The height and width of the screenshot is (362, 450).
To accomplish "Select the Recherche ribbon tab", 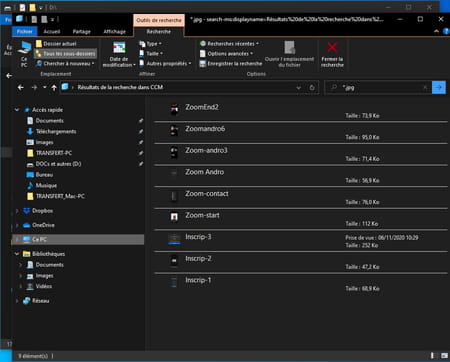I will [159, 31].
